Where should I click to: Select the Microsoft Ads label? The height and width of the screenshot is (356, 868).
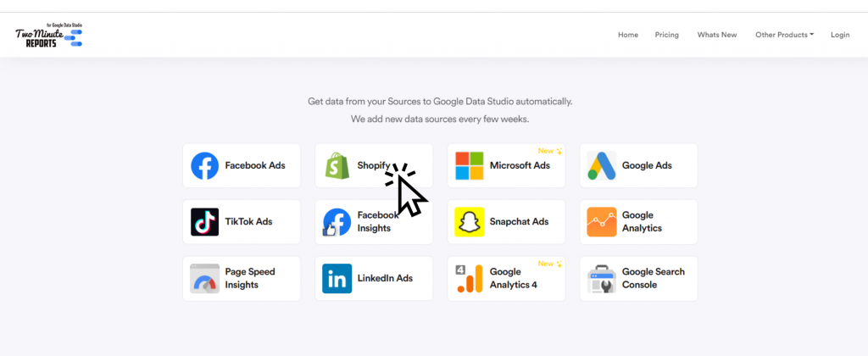click(x=520, y=165)
